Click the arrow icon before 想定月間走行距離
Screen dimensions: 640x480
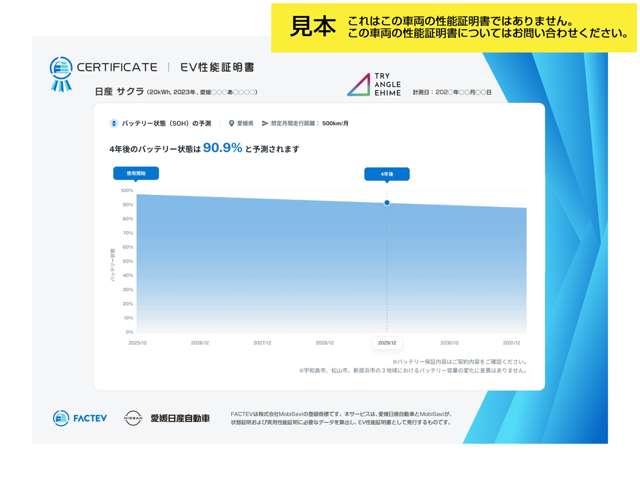point(263,123)
